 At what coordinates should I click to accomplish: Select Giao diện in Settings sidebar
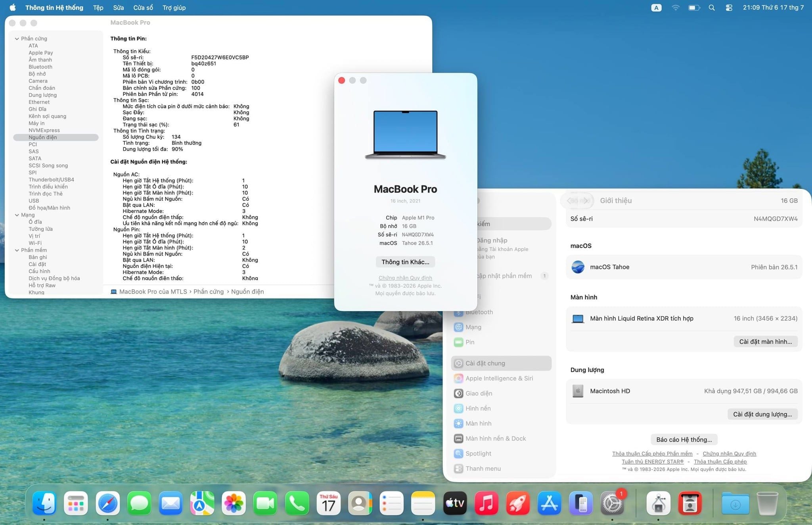(501, 393)
